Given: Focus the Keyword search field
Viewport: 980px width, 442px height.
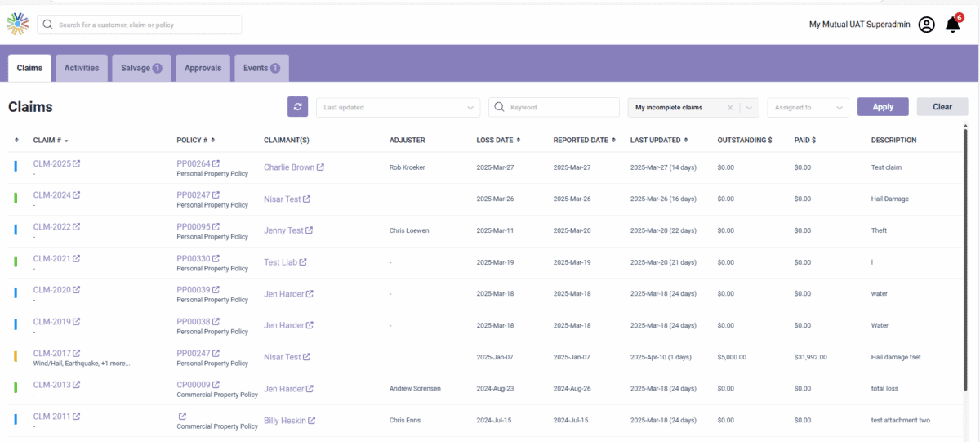Looking at the screenshot, I should pyautogui.click(x=554, y=107).
